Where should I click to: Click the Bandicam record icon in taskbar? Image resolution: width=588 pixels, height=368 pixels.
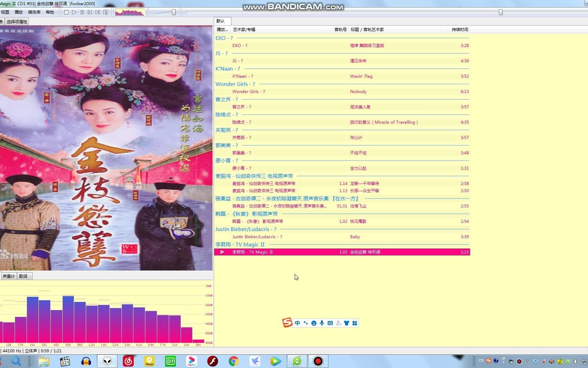[318, 361]
